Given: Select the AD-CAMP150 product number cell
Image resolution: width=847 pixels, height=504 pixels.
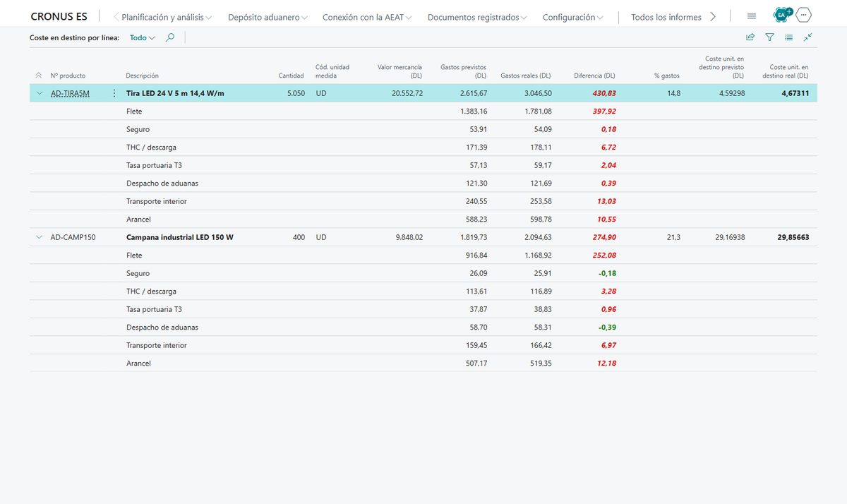Looking at the screenshot, I should [73, 237].
